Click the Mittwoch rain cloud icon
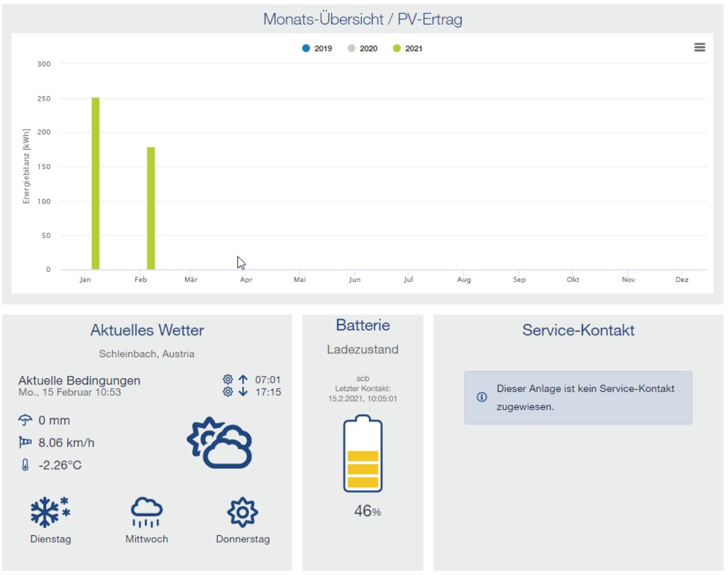This screenshot has height=575, width=728. coord(146,511)
